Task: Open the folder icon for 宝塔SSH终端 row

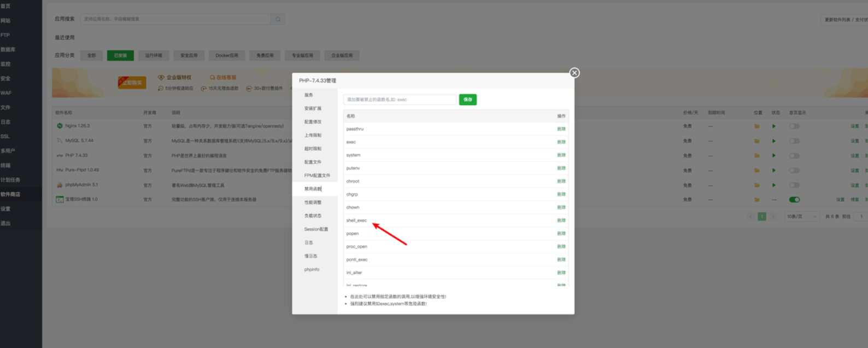Action: (x=756, y=200)
